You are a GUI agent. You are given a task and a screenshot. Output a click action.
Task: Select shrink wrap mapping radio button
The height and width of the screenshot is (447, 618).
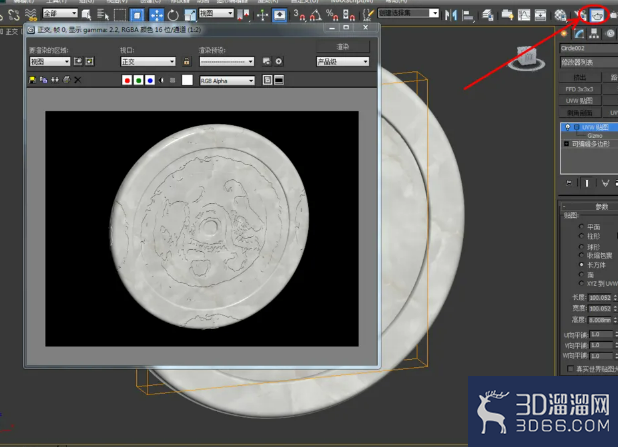tap(581, 255)
